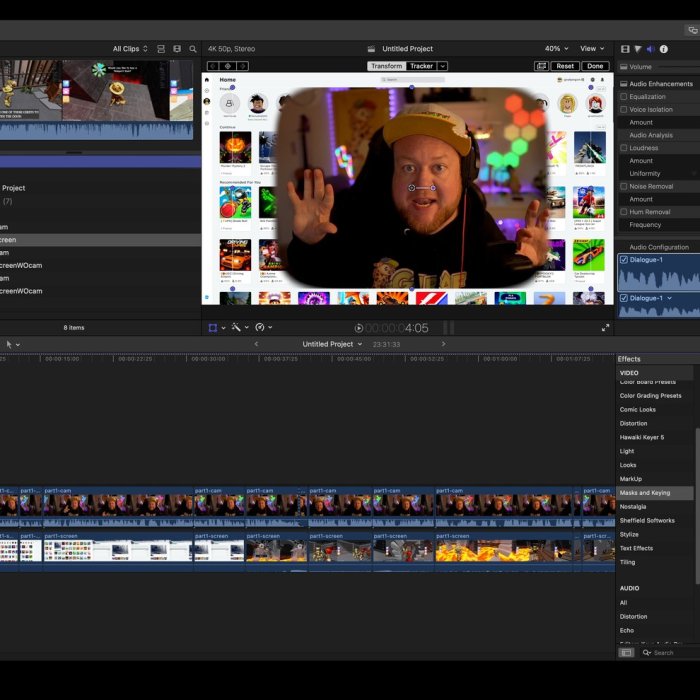This screenshot has height=700, width=700.
Task: Click the enhancement magic wand icon
Action: [x=236, y=327]
